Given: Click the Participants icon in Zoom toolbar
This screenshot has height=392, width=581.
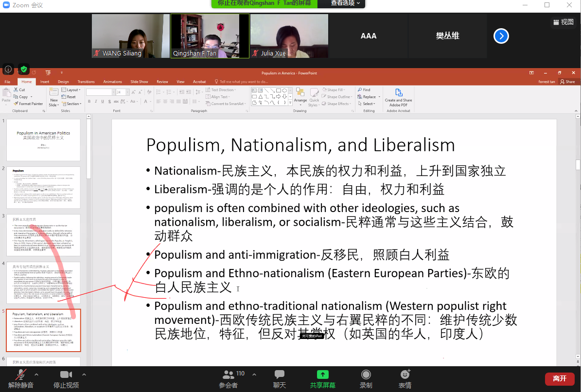Looking at the screenshot, I should (x=228, y=374).
